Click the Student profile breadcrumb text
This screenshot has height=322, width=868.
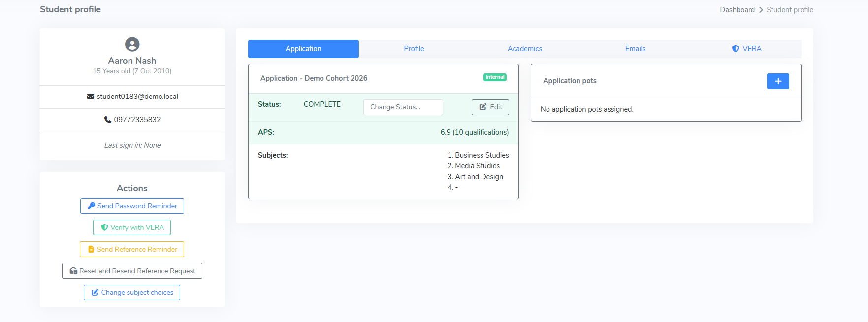790,10
